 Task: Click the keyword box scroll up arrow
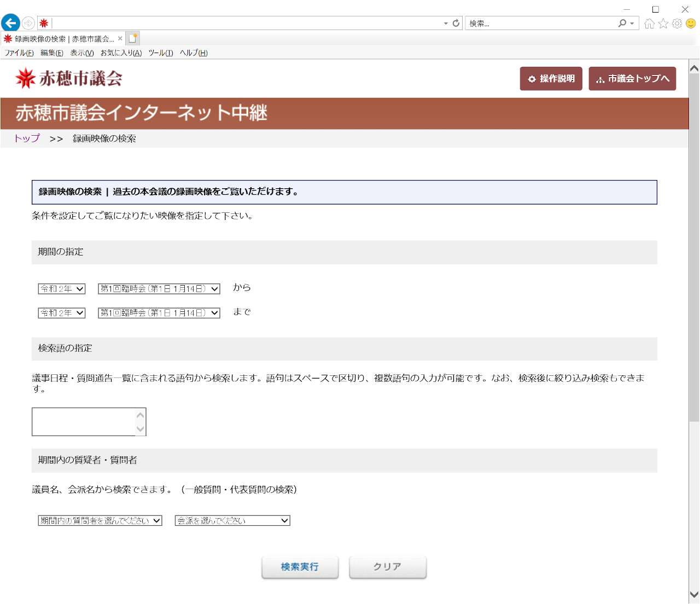pos(141,415)
